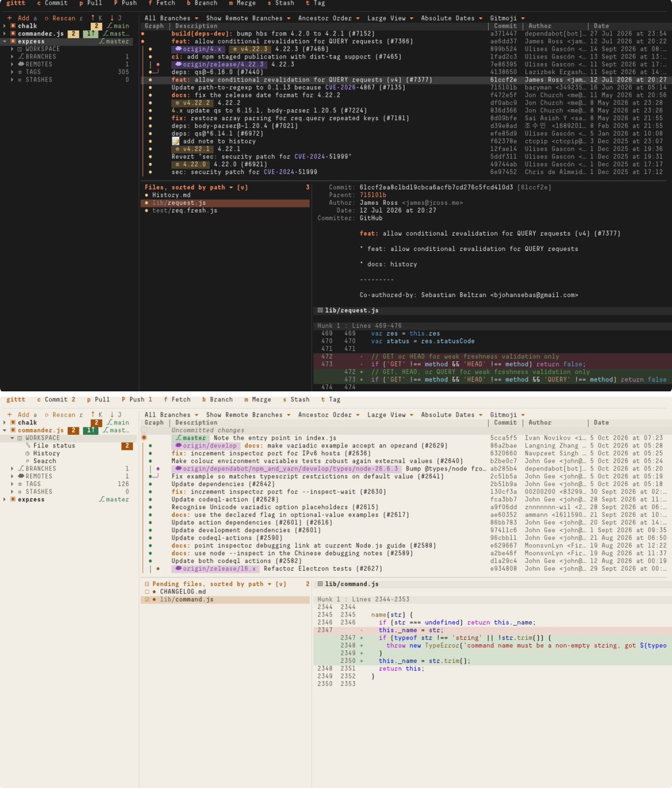This screenshot has width=672, height=788.
Task: Click Pull in dark window toolbar
Action: (90, 3)
